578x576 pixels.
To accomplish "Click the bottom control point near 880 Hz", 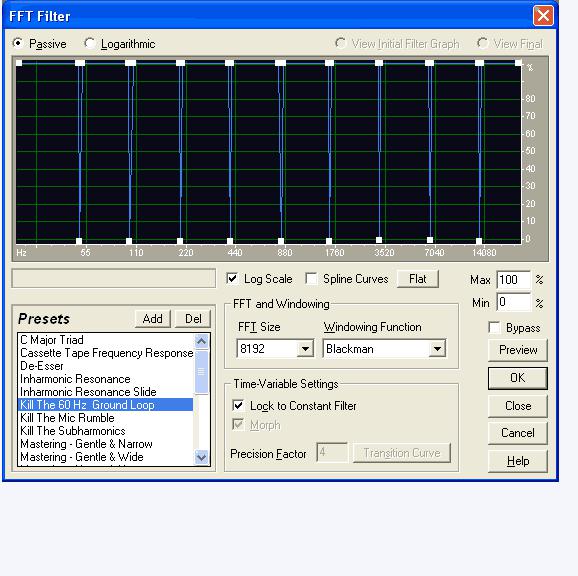I will 281,241.
